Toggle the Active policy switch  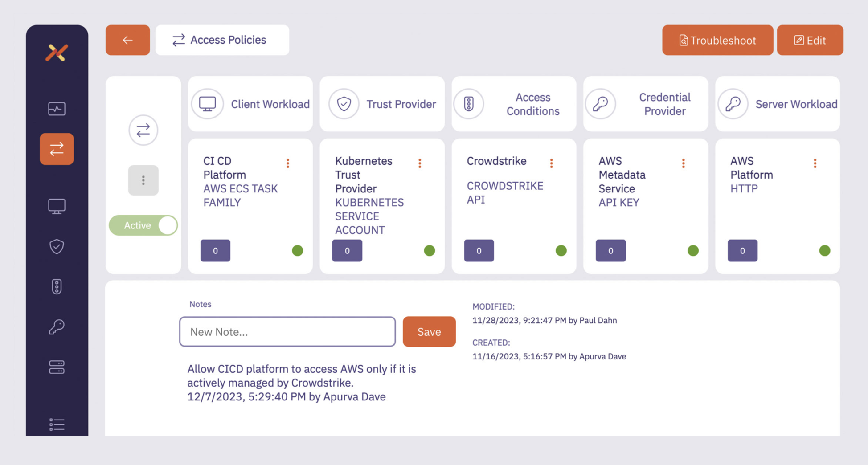[143, 225]
